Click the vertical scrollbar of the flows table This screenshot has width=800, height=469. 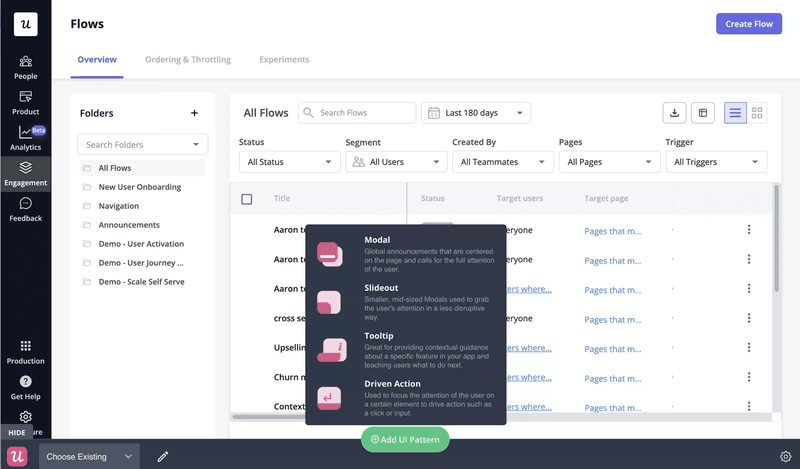pyautogui.click(x=777, y=238)
